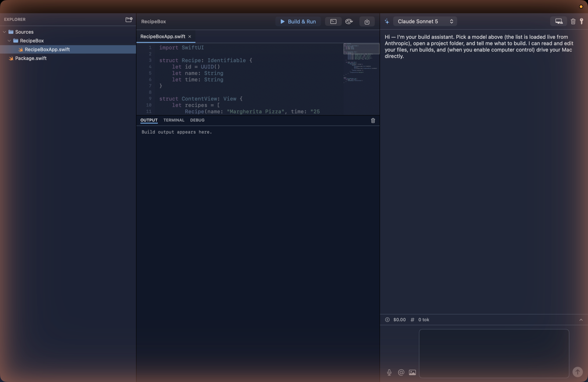Switch to the DEBUG tab

point(197,120)
